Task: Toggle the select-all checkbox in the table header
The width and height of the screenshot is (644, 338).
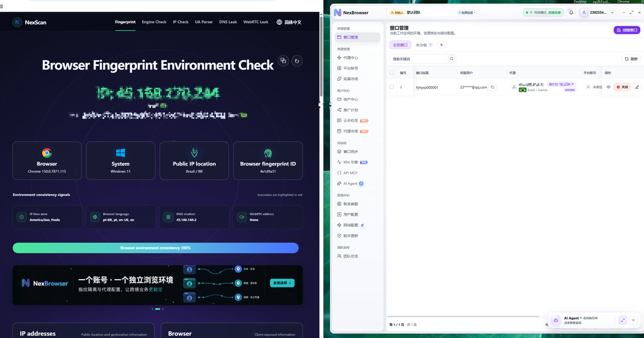Action: [x=392, y=72]
